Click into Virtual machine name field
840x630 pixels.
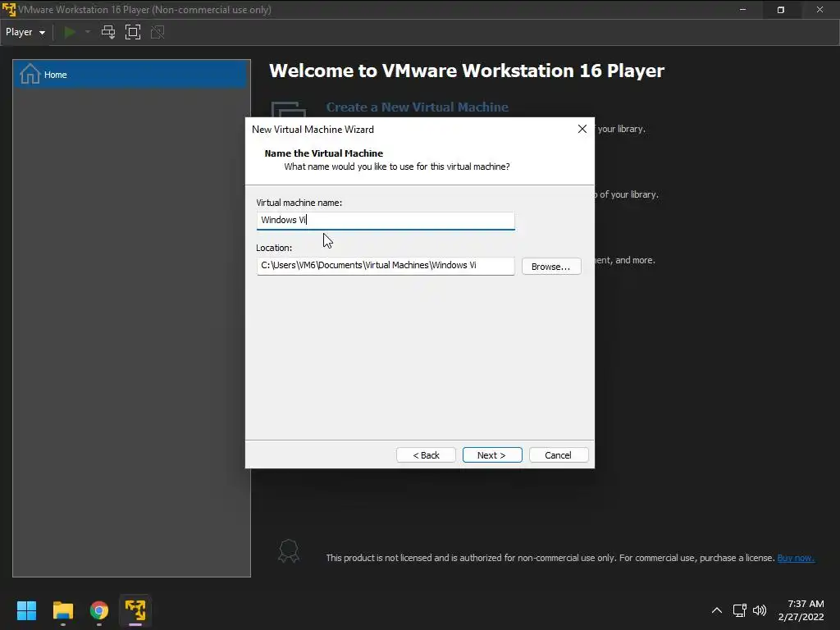(386, 220)
